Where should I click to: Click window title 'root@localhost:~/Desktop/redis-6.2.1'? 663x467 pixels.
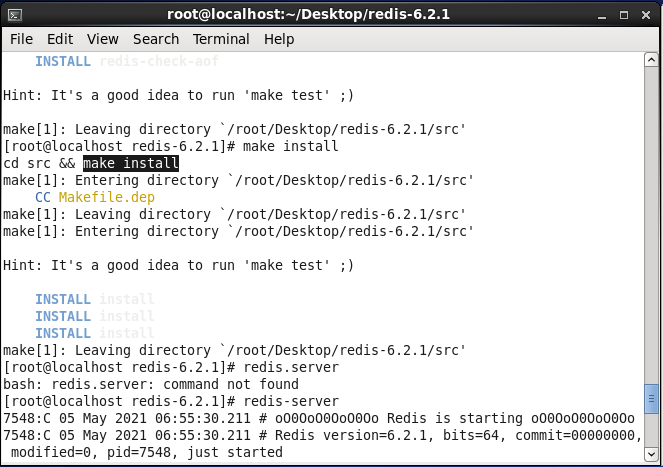pyautogui.click(x=308, y=14)
